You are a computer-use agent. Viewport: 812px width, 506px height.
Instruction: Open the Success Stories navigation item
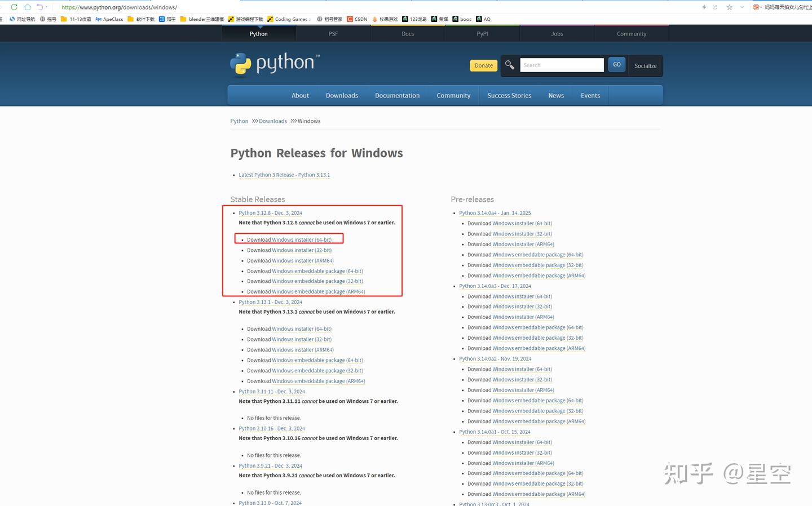[509, 95]
